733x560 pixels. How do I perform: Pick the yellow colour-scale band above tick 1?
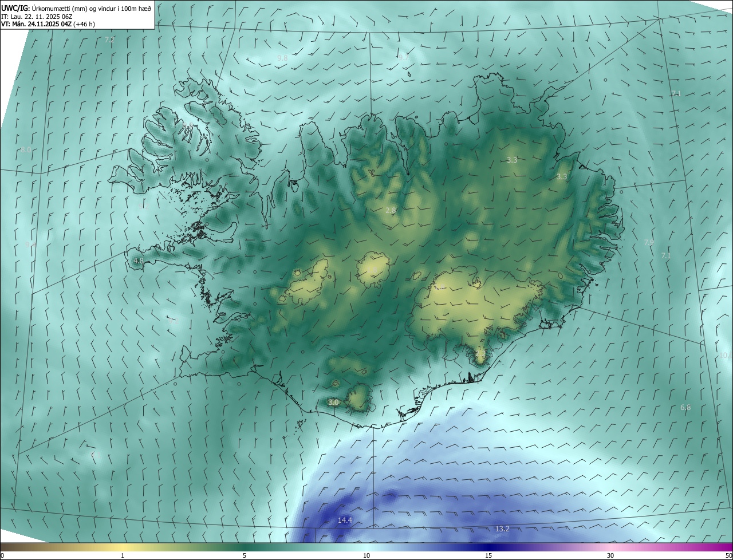[x=123, y=547]
